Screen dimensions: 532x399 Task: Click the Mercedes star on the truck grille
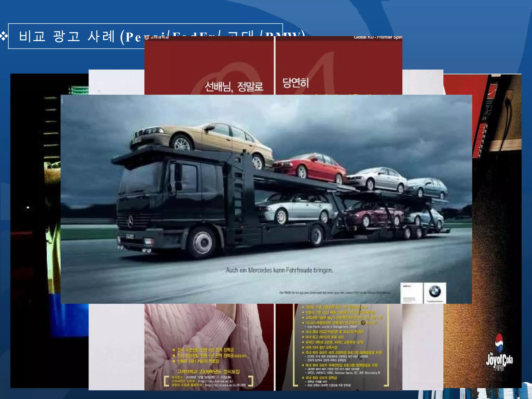130,221
